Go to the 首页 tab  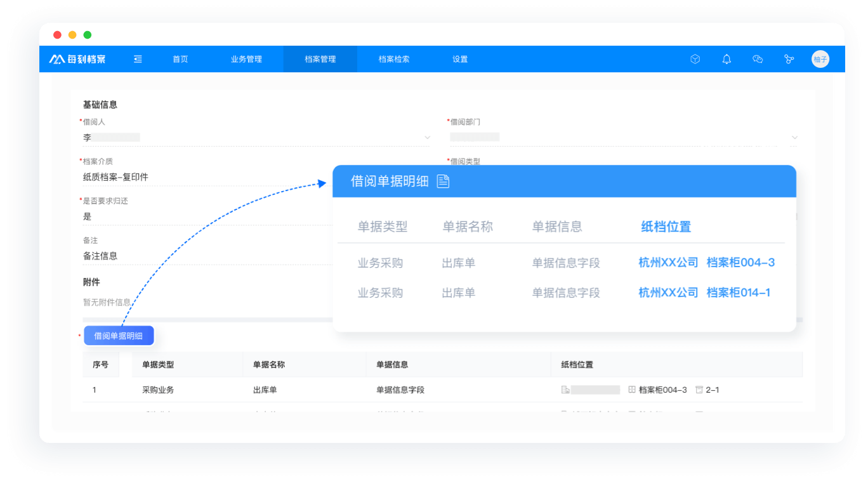click(180, 59)
